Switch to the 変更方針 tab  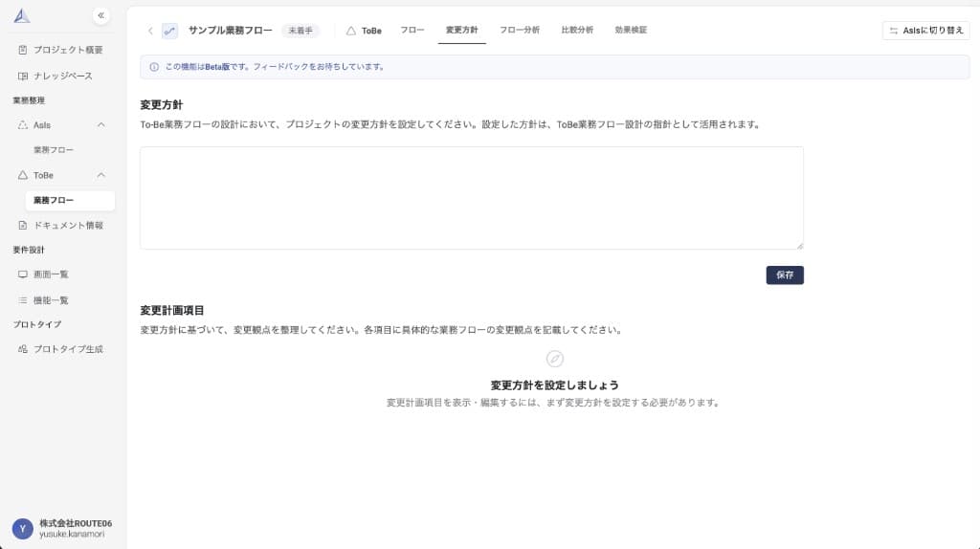coord(462,30)
